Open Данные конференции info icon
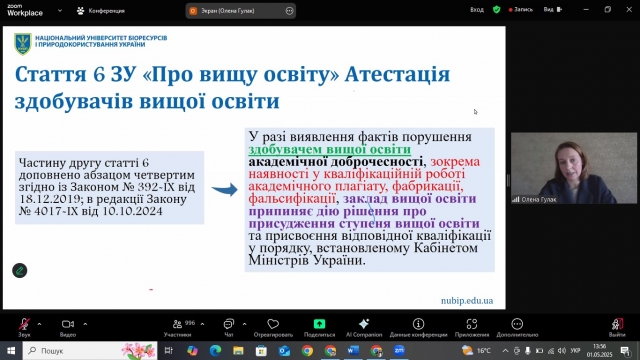The image size is (640, 360). 418,324
